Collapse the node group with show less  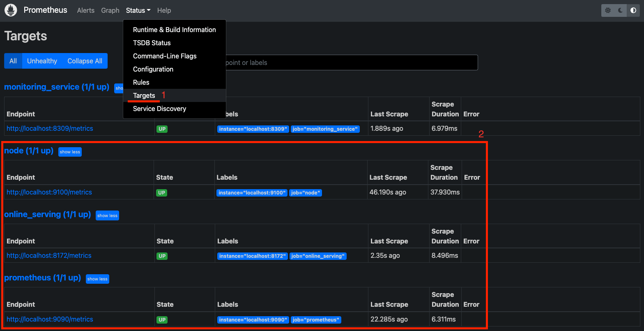[70, 152]
